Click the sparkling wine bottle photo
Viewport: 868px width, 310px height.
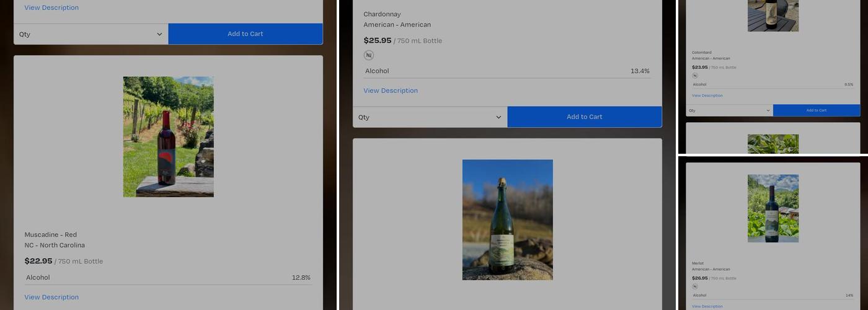[507, 219]
